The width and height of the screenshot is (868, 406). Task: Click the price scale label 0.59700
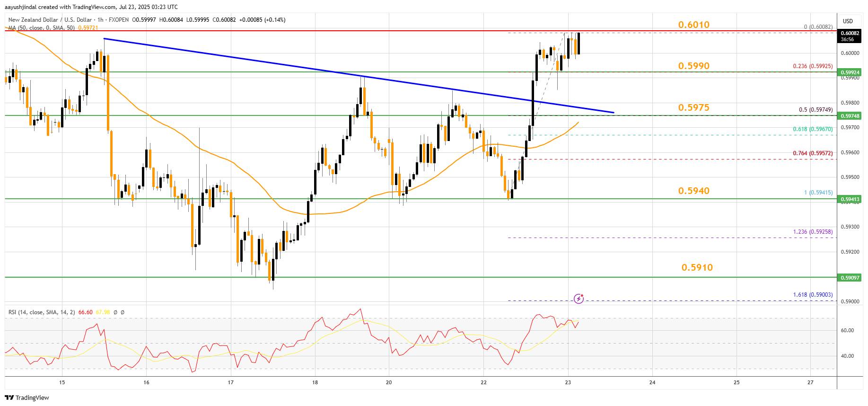click(850, 128)
